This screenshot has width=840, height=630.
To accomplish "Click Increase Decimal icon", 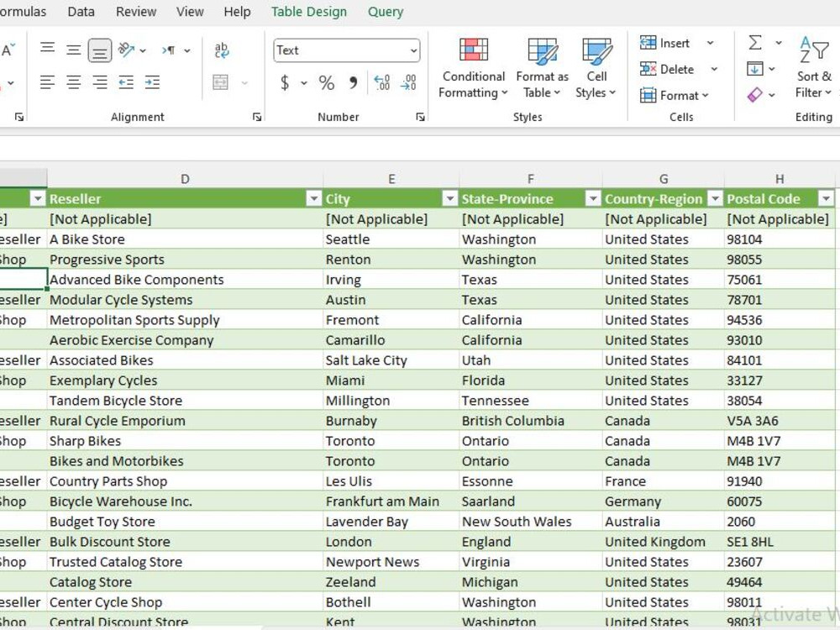I will [382, 82].
